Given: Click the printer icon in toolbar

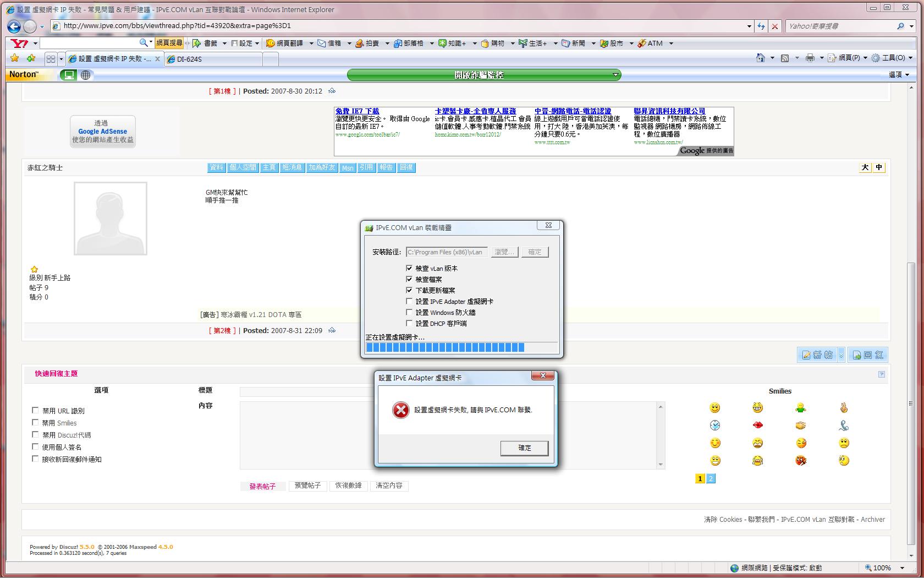Looking at the screenshot, I should tap(810, 58).
